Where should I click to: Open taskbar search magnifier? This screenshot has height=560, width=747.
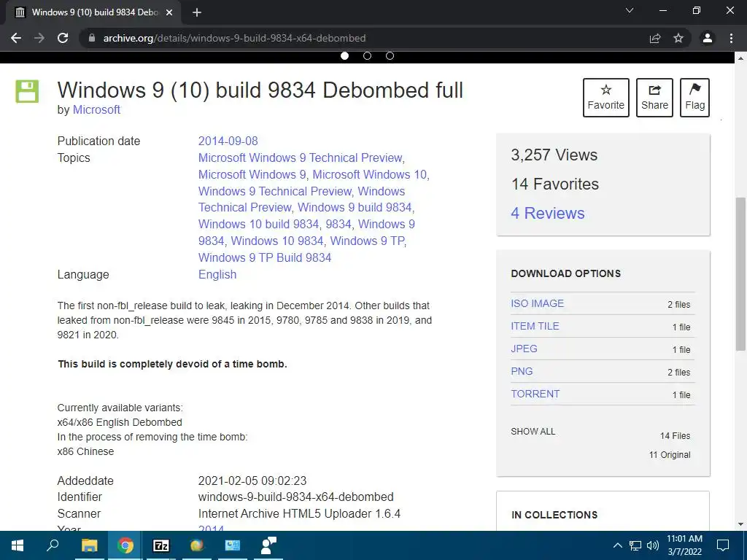click(x=53, y=545)
